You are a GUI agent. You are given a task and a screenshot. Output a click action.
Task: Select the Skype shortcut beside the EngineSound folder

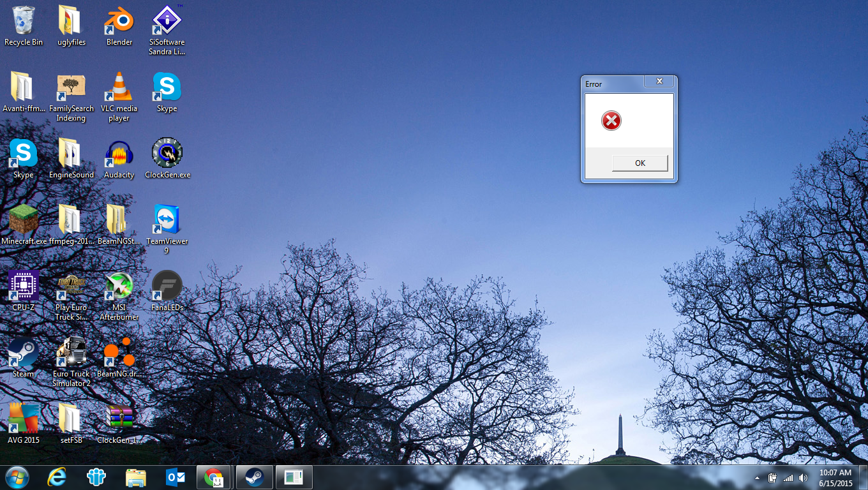click(24, 159)
